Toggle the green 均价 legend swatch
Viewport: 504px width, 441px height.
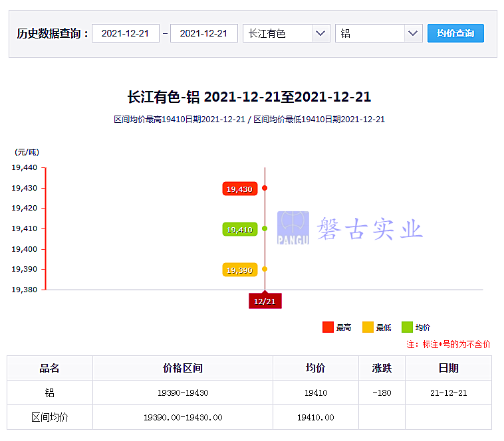[407, 327]
